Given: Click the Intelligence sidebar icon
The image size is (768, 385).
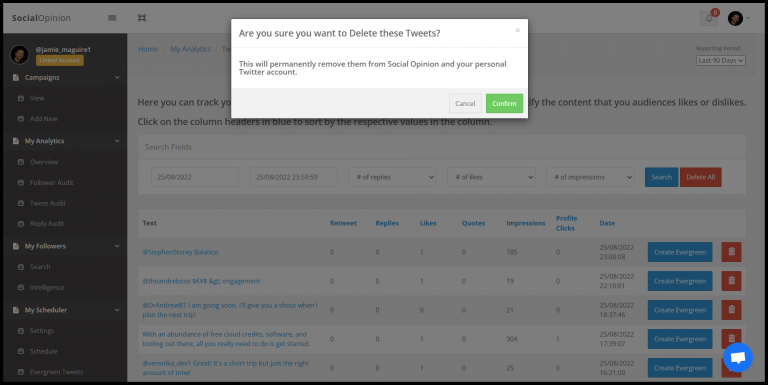Looking at the screenshot, I should click(21, 288).
